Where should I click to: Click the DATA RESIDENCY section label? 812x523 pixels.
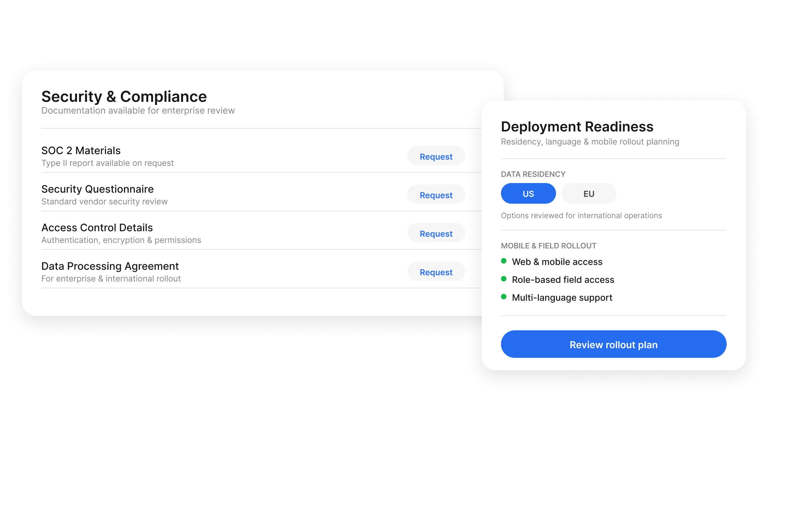pyautogui.click(x=533, y=174)
